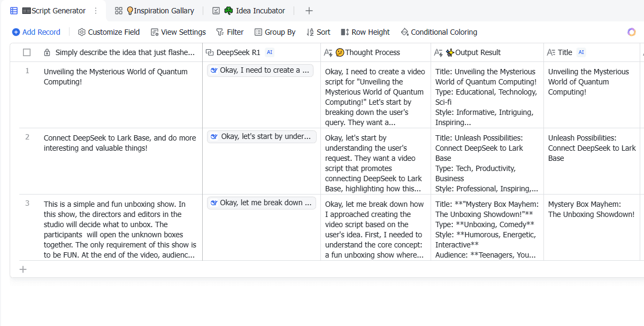644x326 pixels.
Task: Click the DeepSeek R1 link field icon
Action: pos(210,52)
